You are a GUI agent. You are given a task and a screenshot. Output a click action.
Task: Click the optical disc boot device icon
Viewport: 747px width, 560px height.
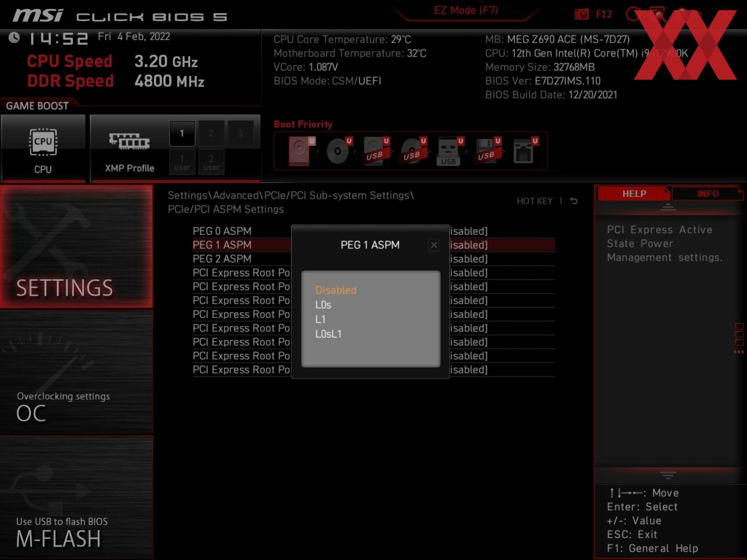tap(339, 151)
